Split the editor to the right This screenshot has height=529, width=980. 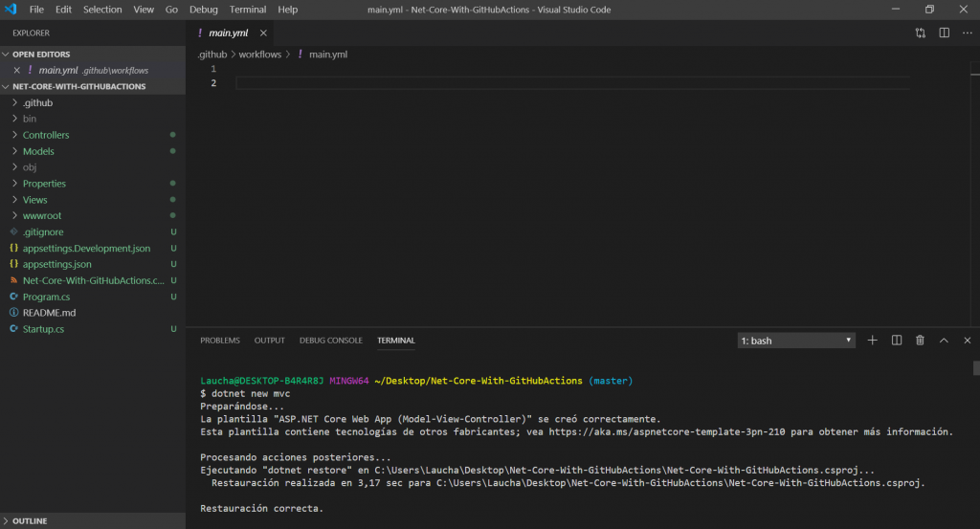944,33
